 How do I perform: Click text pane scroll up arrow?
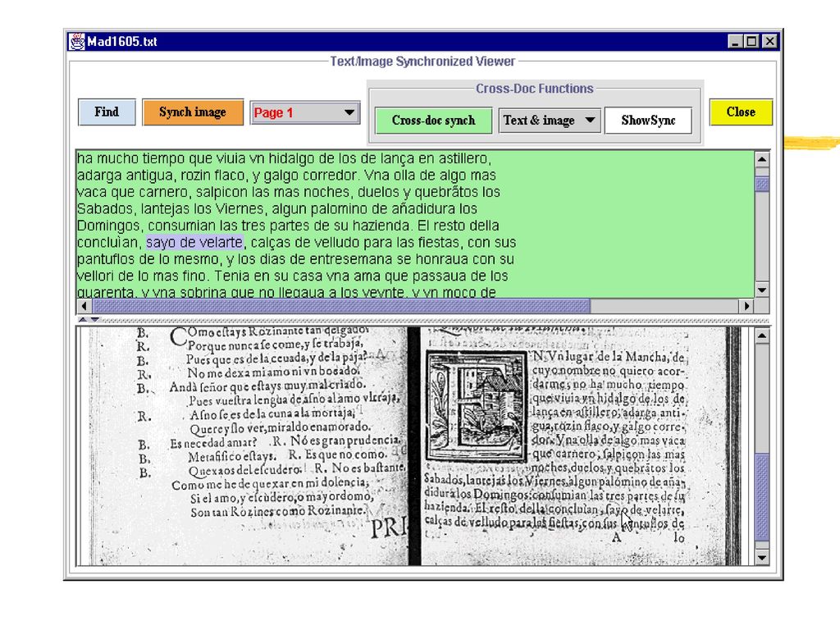(762, 159)
